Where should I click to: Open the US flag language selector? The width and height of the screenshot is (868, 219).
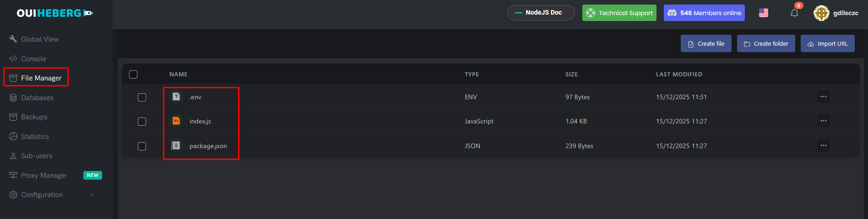tap(764, 13)
